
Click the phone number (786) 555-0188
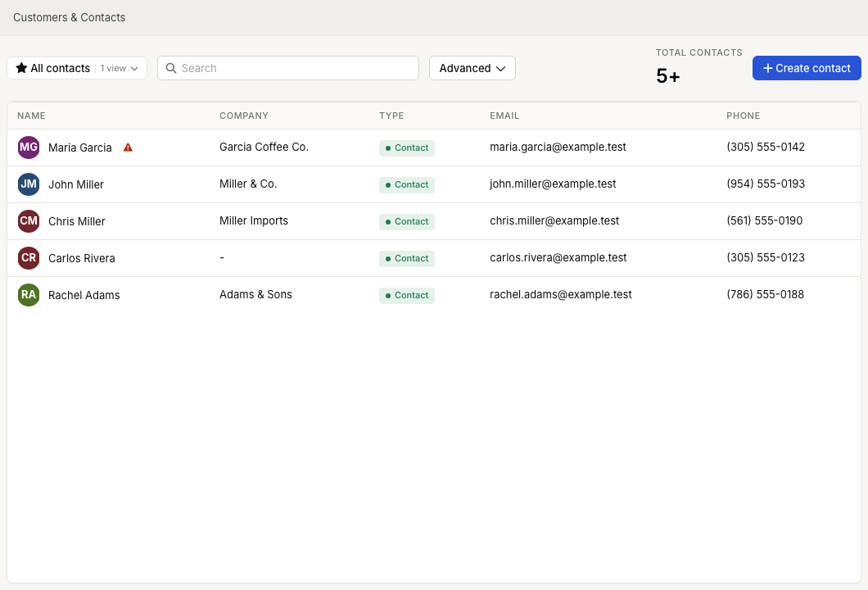click(765, 294)
